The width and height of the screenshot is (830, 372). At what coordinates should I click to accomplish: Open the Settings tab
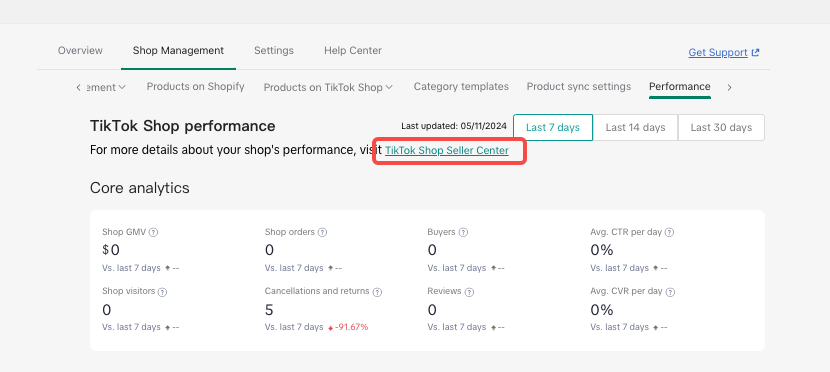pyautogui.click(x=274, y=51)
